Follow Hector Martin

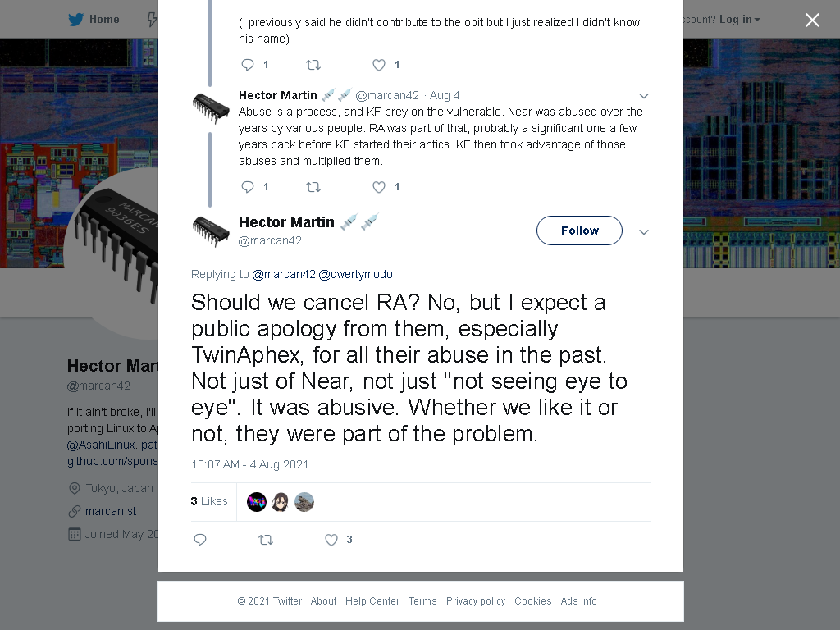pos(580,231)
